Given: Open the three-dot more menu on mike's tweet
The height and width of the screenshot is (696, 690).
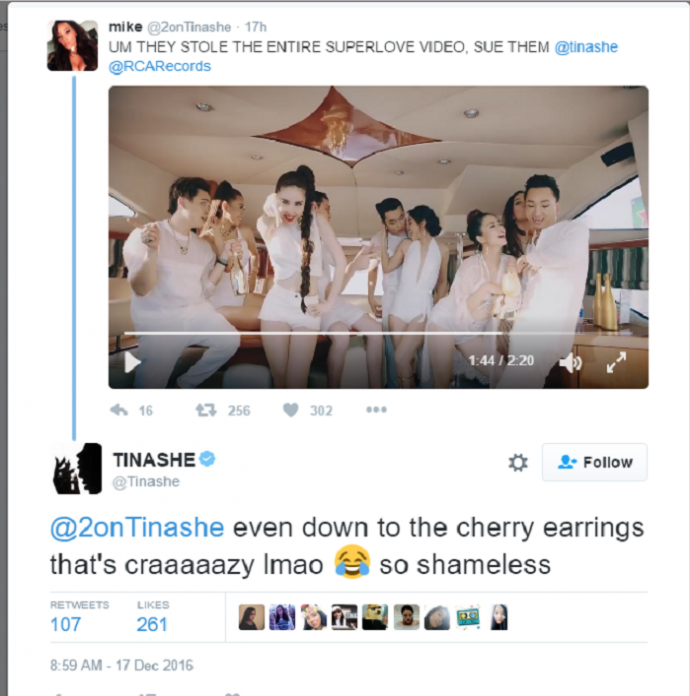Looking at the screenshot, I should [377, 409].
